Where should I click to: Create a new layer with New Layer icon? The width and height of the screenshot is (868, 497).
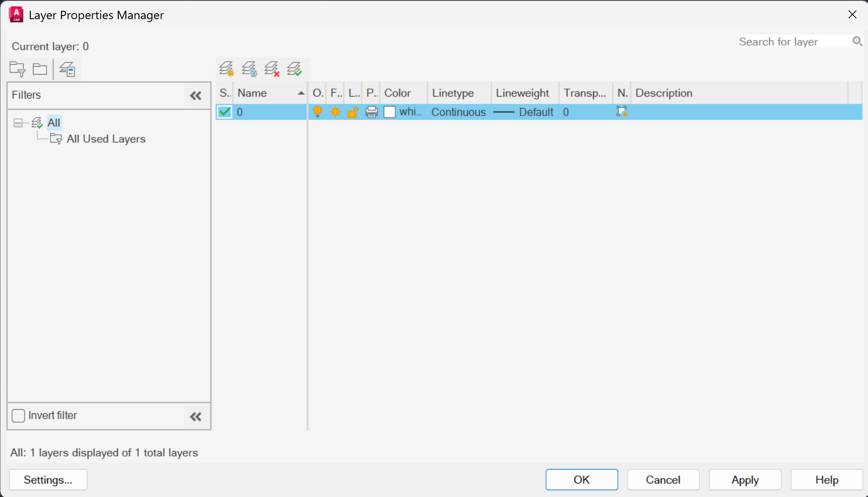tap(227, 69)
